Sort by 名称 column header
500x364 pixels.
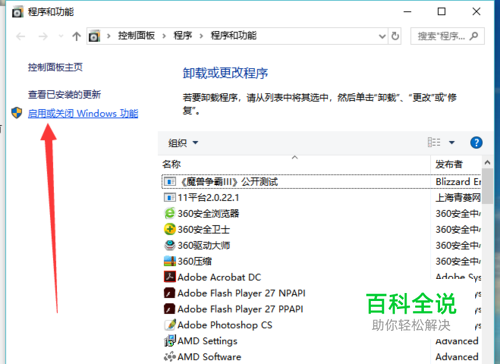tap(172, 164)
